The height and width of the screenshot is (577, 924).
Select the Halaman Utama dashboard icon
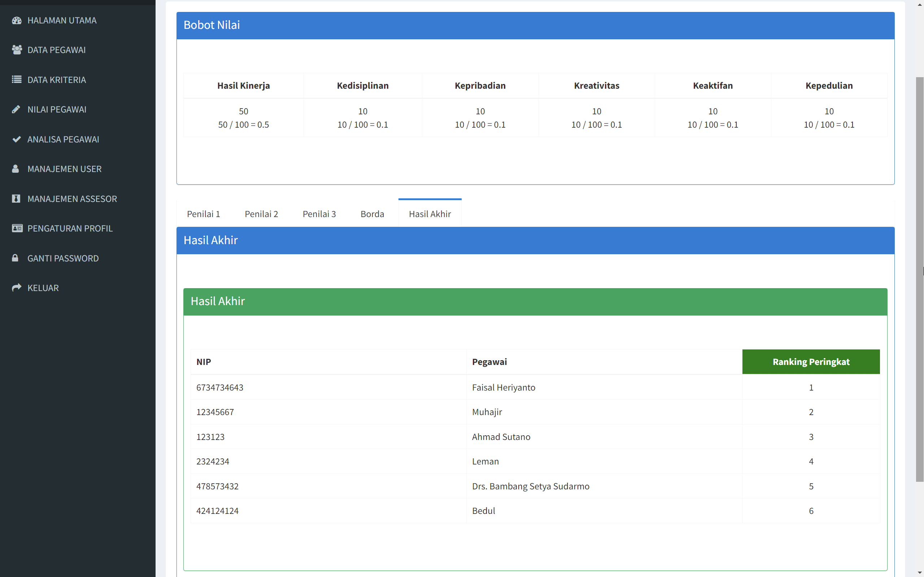point(17,20)
